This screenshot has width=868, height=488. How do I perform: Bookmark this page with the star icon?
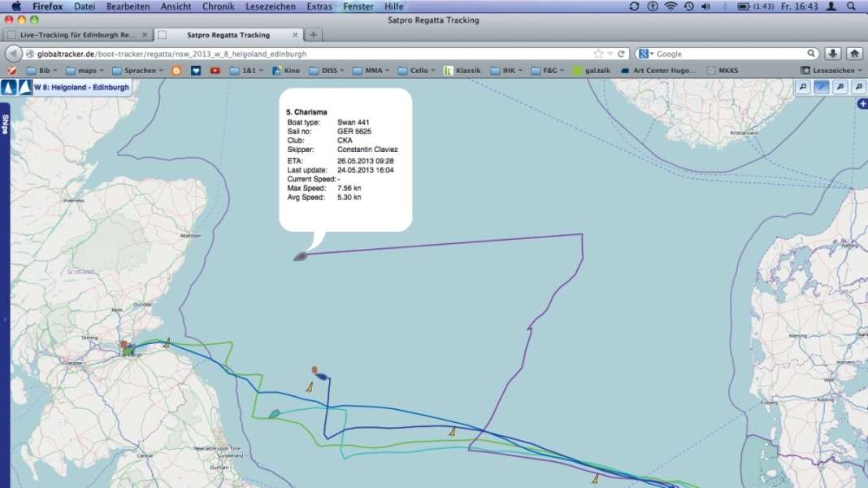[x=598, y=54]
